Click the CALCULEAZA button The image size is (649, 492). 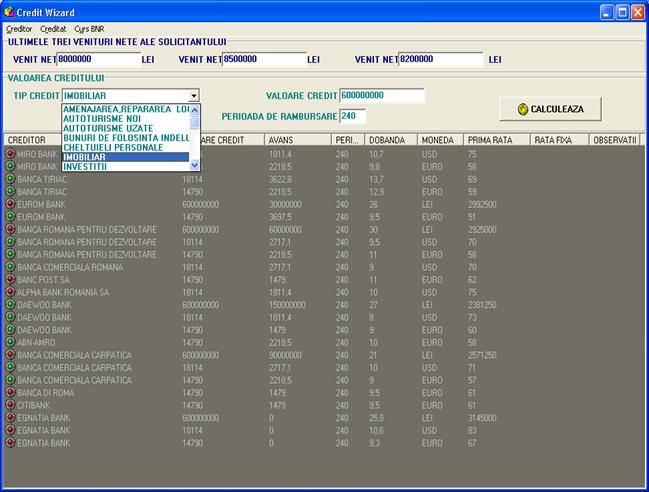pyautogui.click(x=550, y=109)
